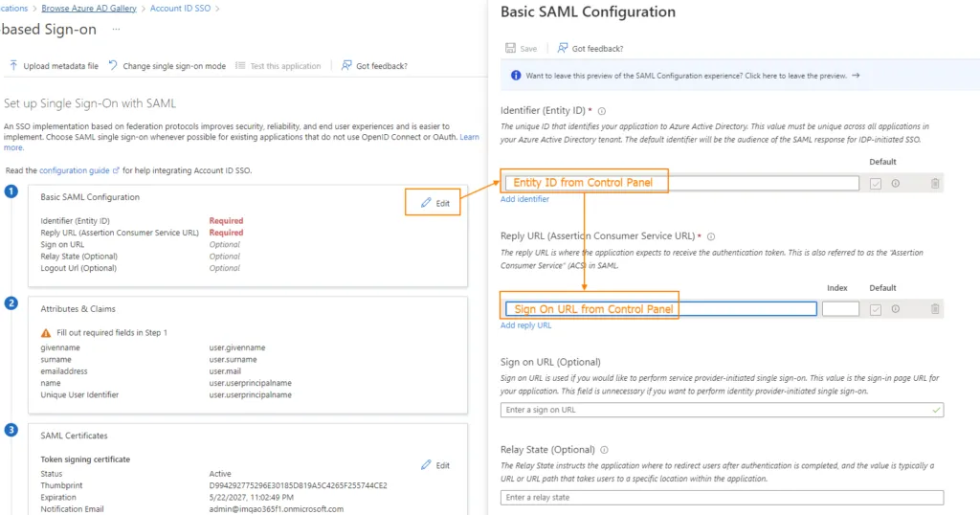
Task: Click the info icon in reply URL row
Action: tap(896, 309)
